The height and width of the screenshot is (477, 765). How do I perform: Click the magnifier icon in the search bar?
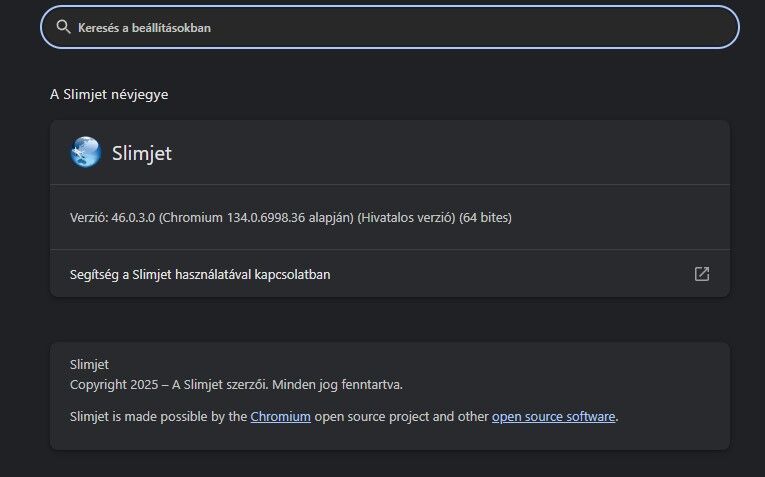pos(63,27)
